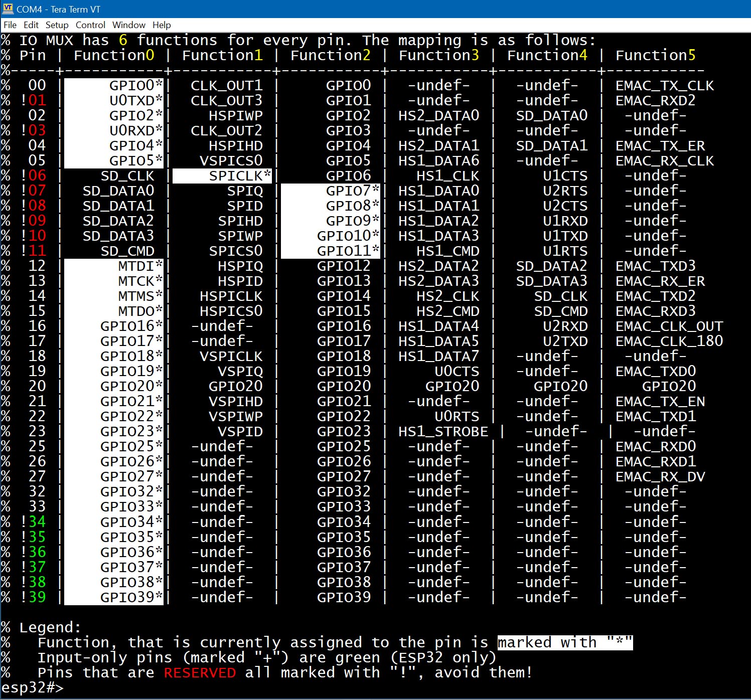The image size is (751, 700).
Task: Click the highlighted 'marked with "*"' legend text
Action: click(565, 642)
